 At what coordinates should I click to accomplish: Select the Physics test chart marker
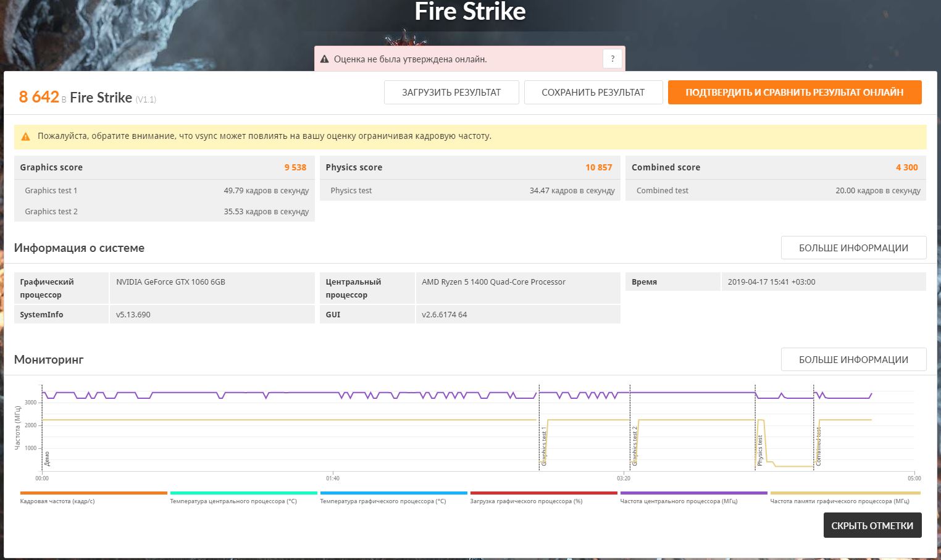[760, 450]
